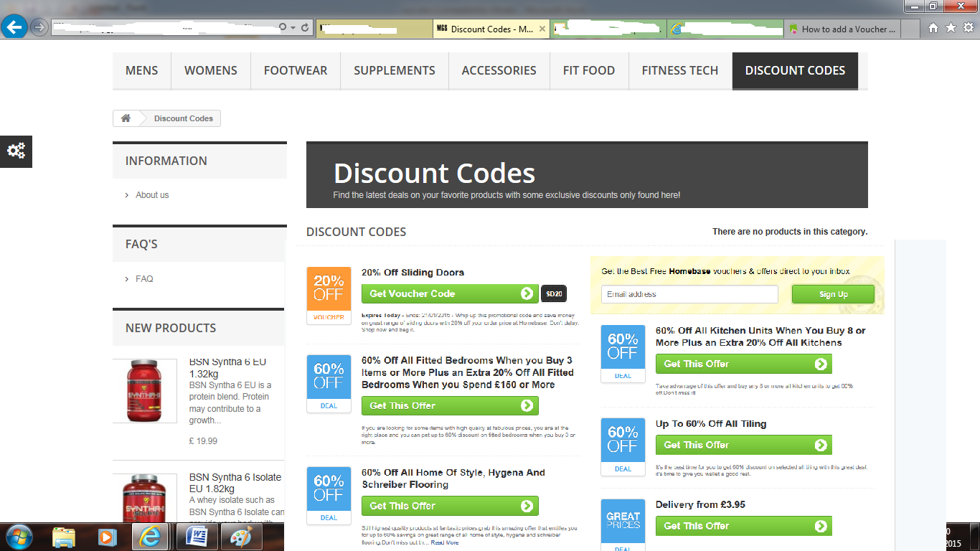Viewport: 980px width, 551px height.
Task: Open the MENS navigation menu
Action: 142,70
